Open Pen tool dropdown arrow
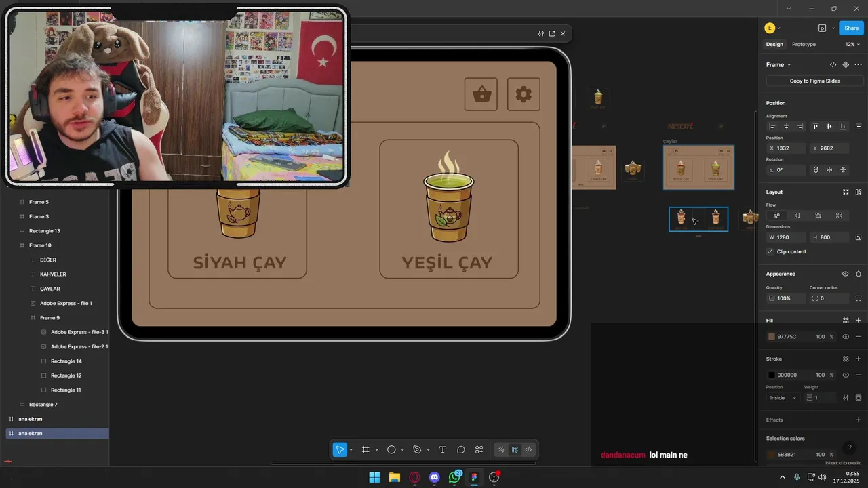 [428, 450]
